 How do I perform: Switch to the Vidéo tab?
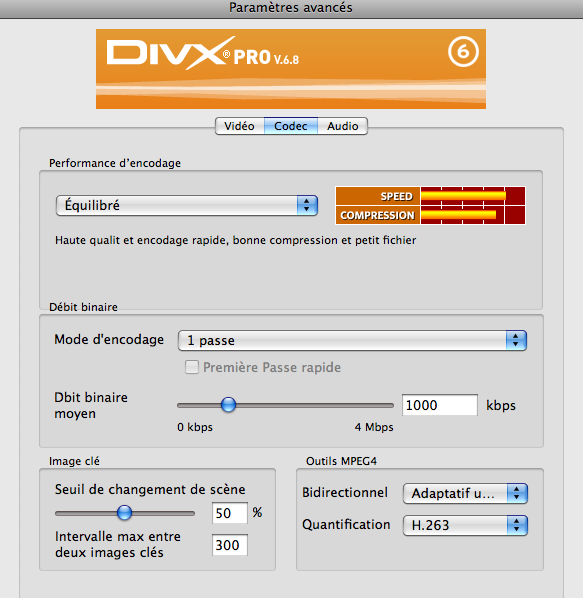pos(239,126)
